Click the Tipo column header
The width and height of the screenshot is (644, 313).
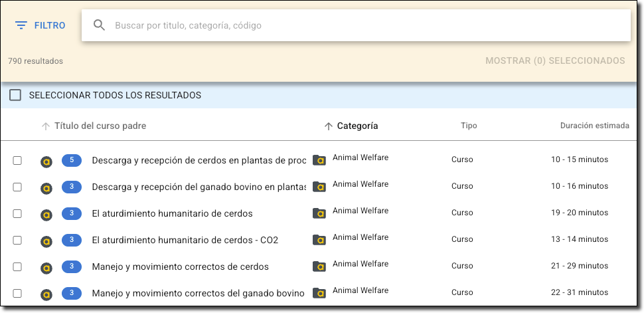click(469, 126)
